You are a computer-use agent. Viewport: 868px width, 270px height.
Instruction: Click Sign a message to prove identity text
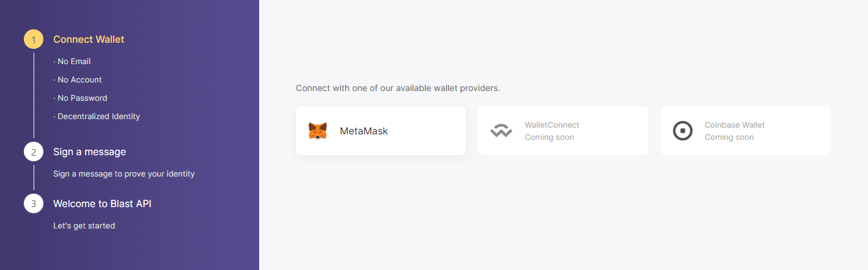pyautogui.click(x=123, y=174)
